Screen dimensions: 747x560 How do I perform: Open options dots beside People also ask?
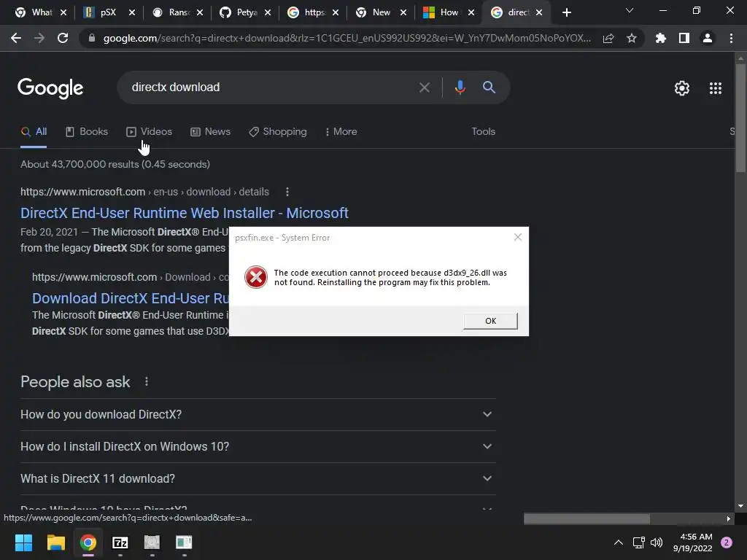pos(147,381)
